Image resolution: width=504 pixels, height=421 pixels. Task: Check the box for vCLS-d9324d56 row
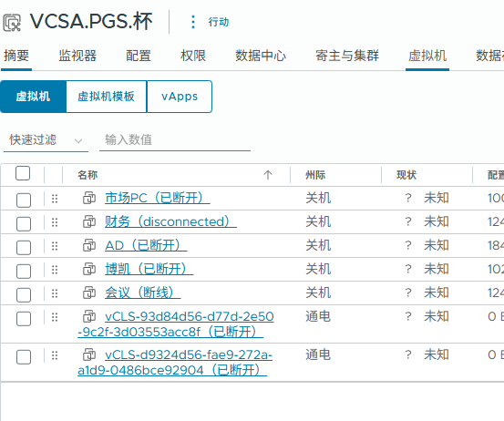tap(24, 357)
